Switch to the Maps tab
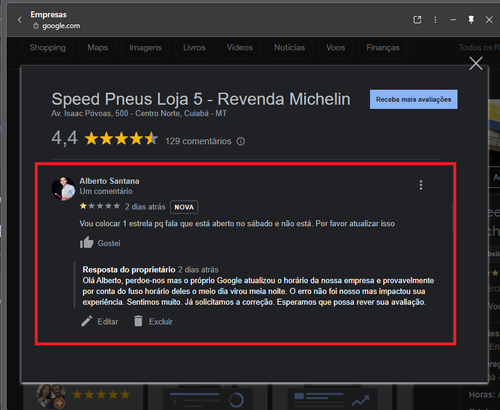 tap(98, 48)
